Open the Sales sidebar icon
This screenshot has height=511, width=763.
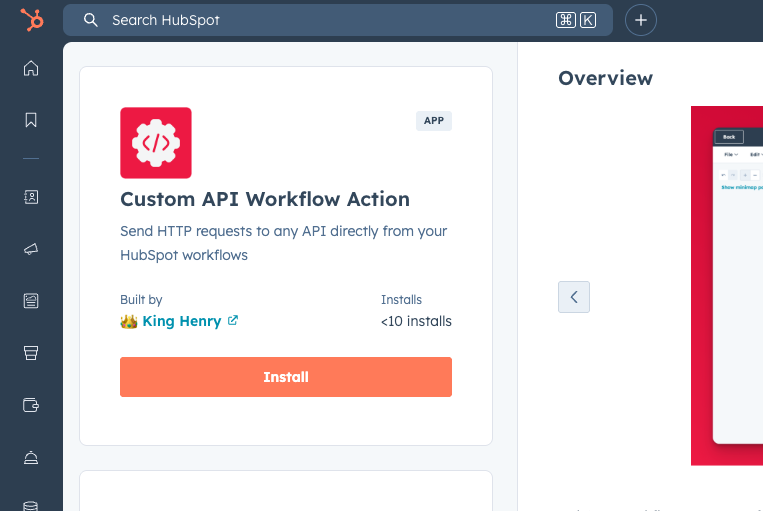tap(31, 352)
